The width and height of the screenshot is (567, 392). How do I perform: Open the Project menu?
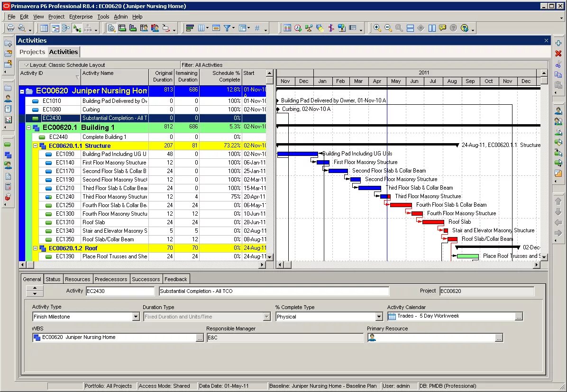click(56, 17)
